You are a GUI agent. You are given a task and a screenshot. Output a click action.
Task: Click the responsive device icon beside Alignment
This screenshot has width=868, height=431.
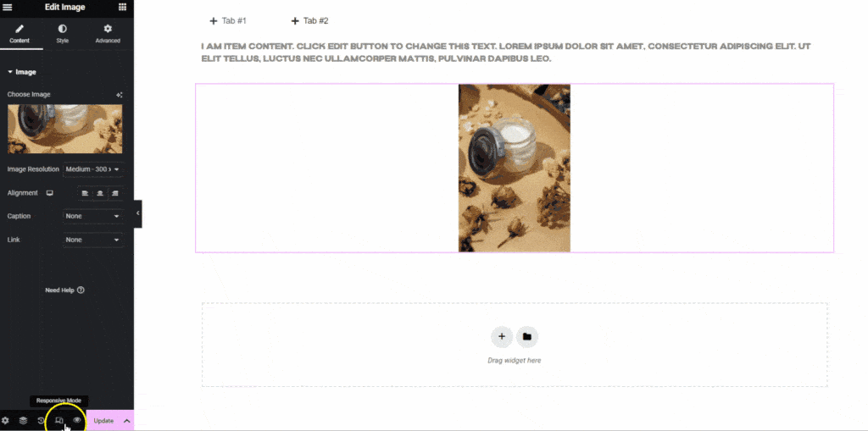pos(50,193)
